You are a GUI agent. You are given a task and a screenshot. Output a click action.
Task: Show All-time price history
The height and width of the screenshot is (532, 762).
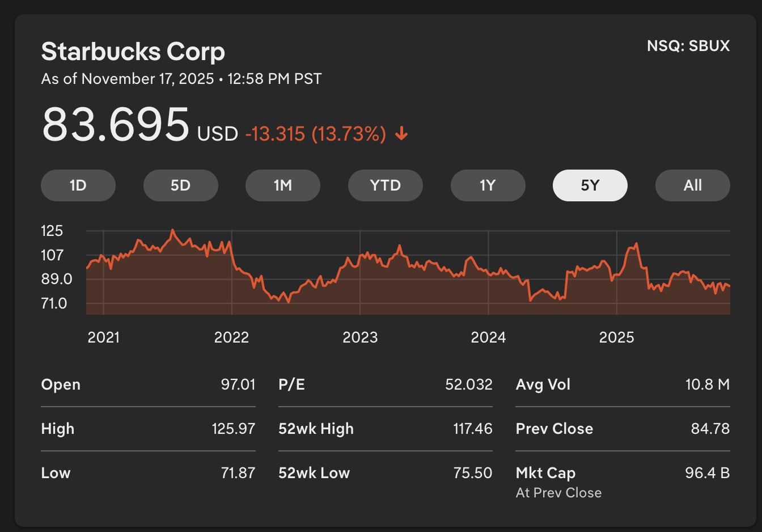(692, 185)
